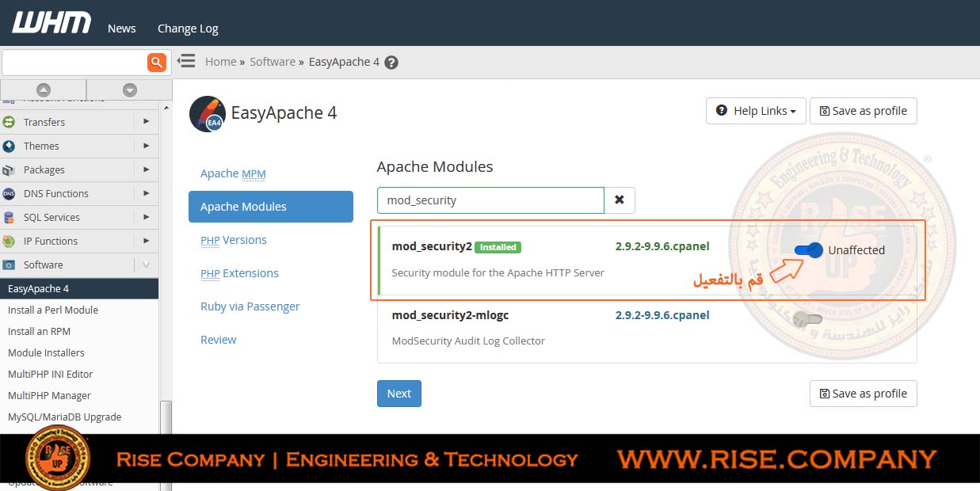
Task: Select EasyApache 4 in the sidebar
Action: pos(79,288)
